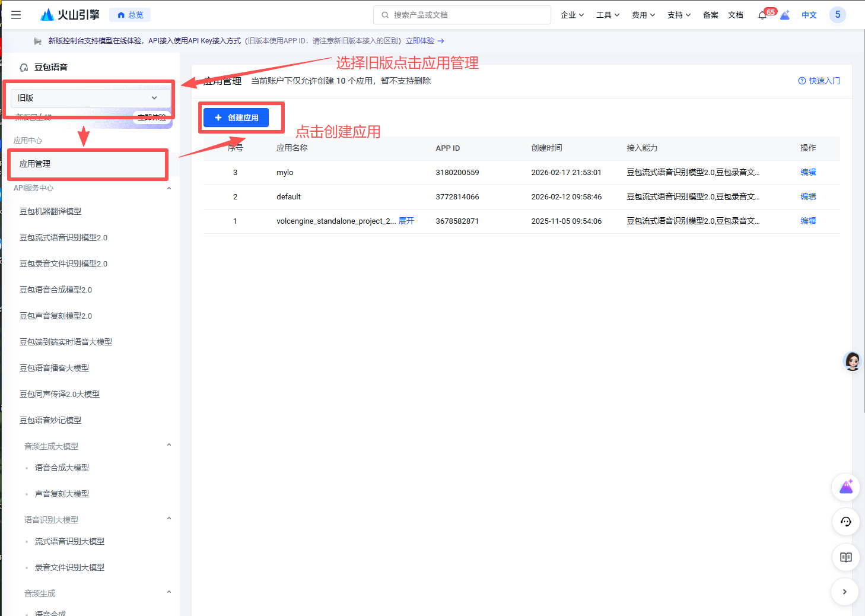865x616 pixels.
Task: Click creation time 2025-11-05 09:54:06
Action: pos(567,221)
